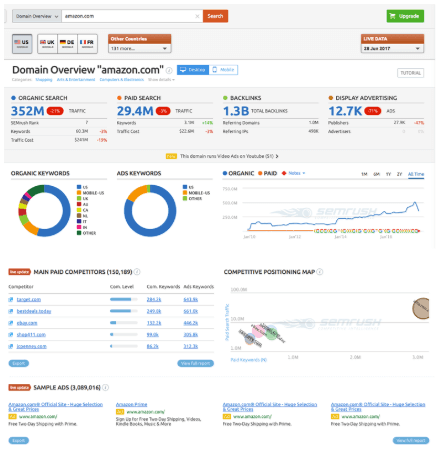
Task: Click ads keywords value for ebay.com
Action: click(191, 323)
